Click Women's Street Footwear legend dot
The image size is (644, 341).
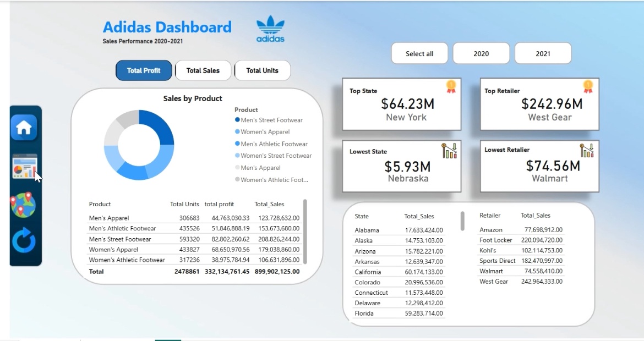(x=237, y=156)
